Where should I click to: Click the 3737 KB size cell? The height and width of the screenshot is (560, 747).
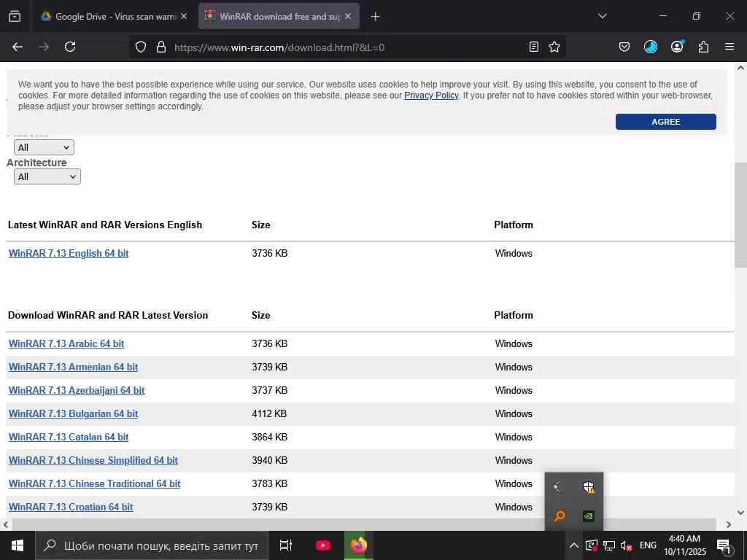269,391
